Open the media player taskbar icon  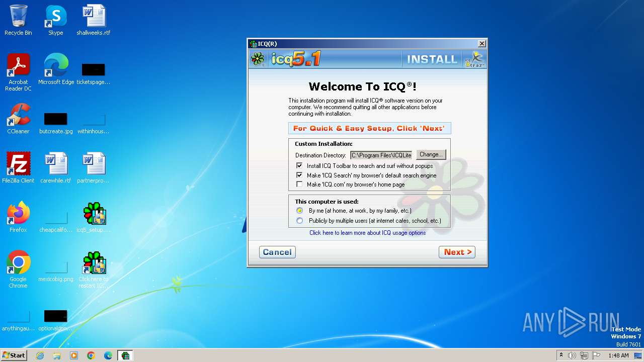click(74, 355)
